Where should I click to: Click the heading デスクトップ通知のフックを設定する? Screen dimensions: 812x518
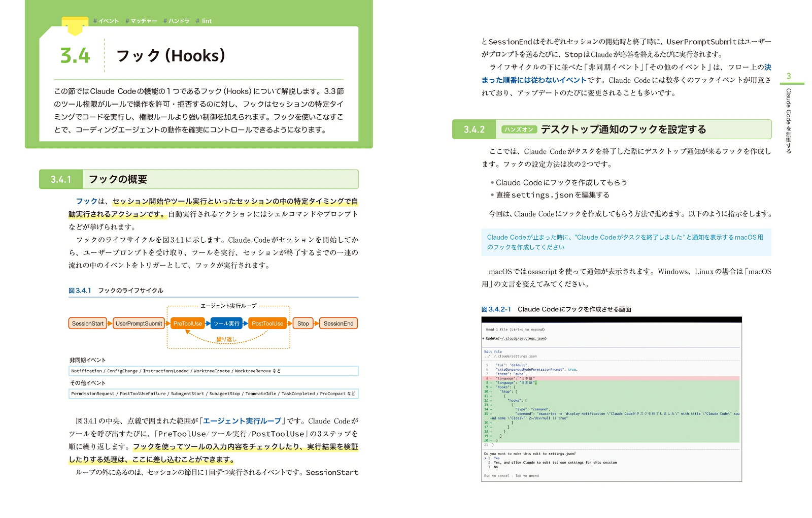pos(623,129)
